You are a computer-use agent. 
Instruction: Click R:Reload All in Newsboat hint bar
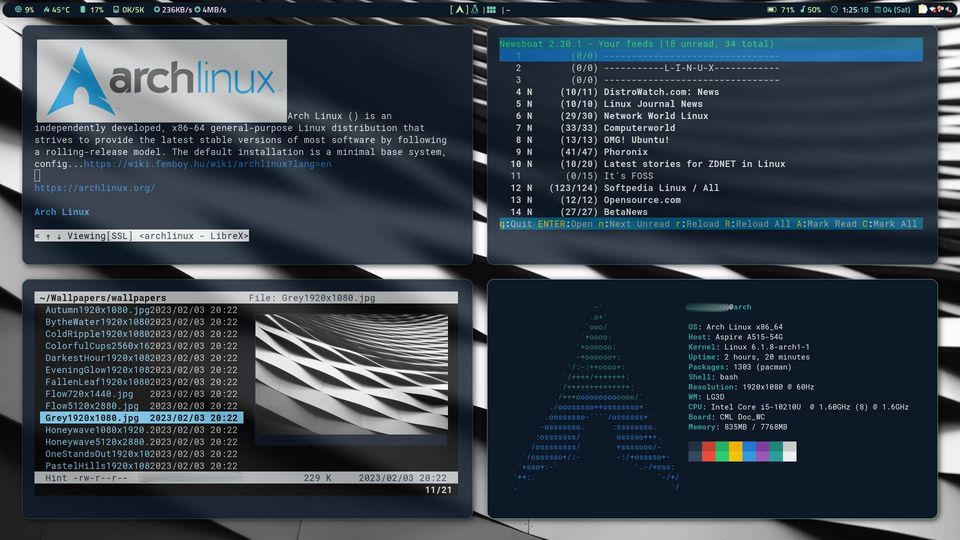pos(757,224)
